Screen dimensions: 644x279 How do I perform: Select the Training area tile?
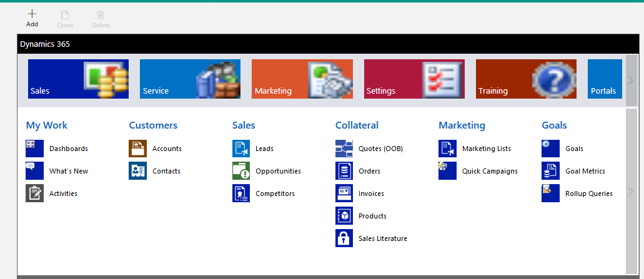(x=526, y=79)
